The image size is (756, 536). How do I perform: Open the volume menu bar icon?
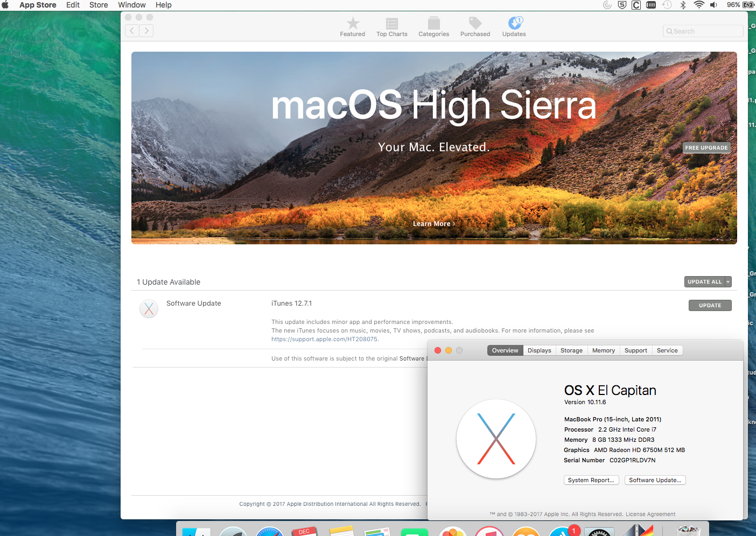[714, 5]
